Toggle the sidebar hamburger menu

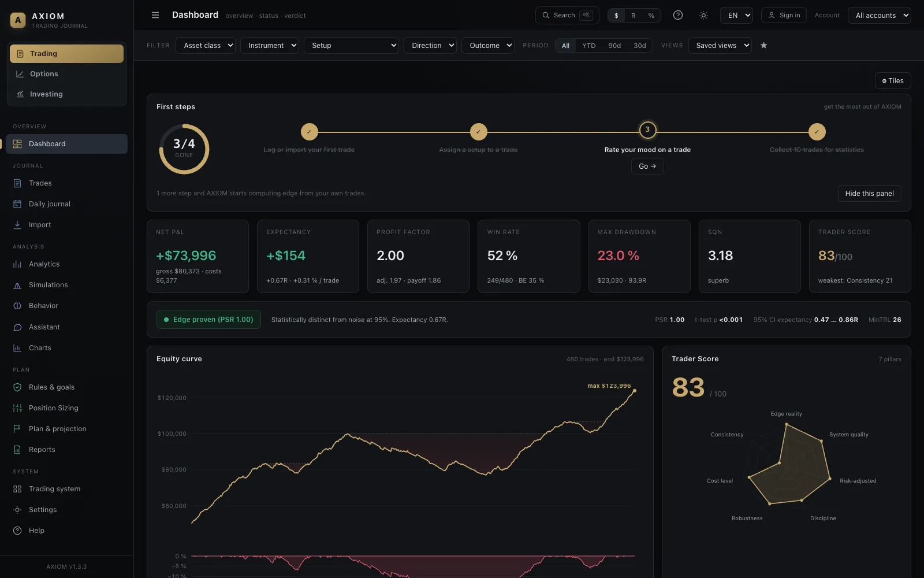155,15
